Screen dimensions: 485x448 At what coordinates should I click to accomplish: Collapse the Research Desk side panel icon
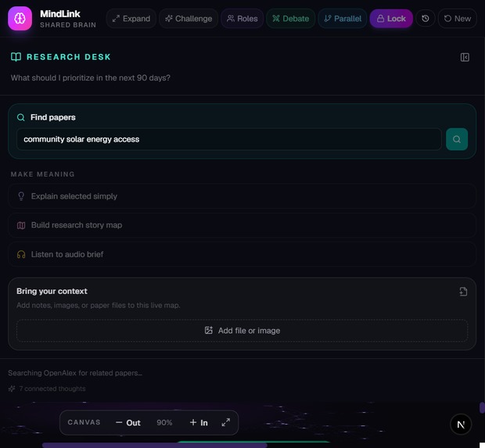point(465,57)
